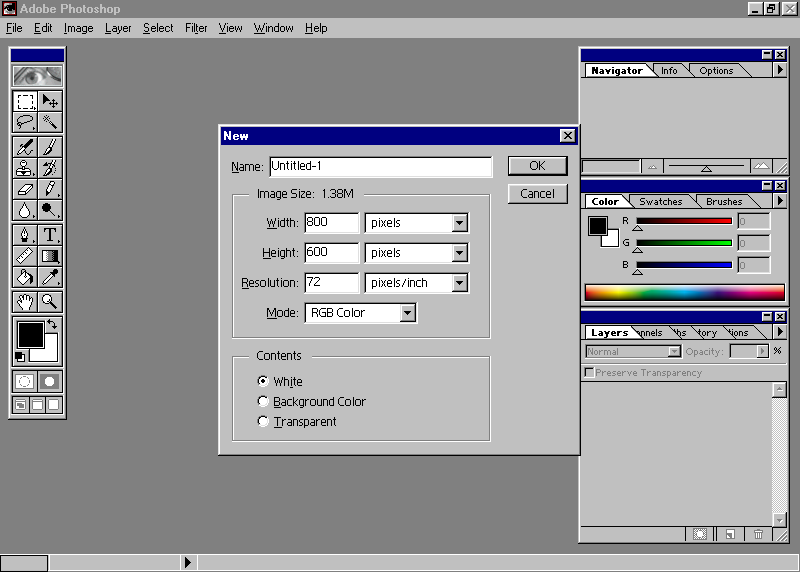Viewport: 800px width, 572px height.
Task: Open the Color palette menu arrow
Action: coord(780,201)
